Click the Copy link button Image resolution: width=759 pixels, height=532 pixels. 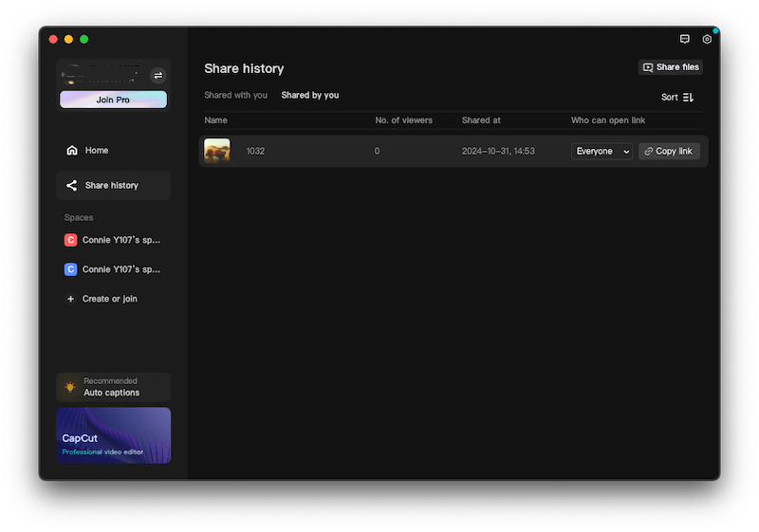coord(669,152)
